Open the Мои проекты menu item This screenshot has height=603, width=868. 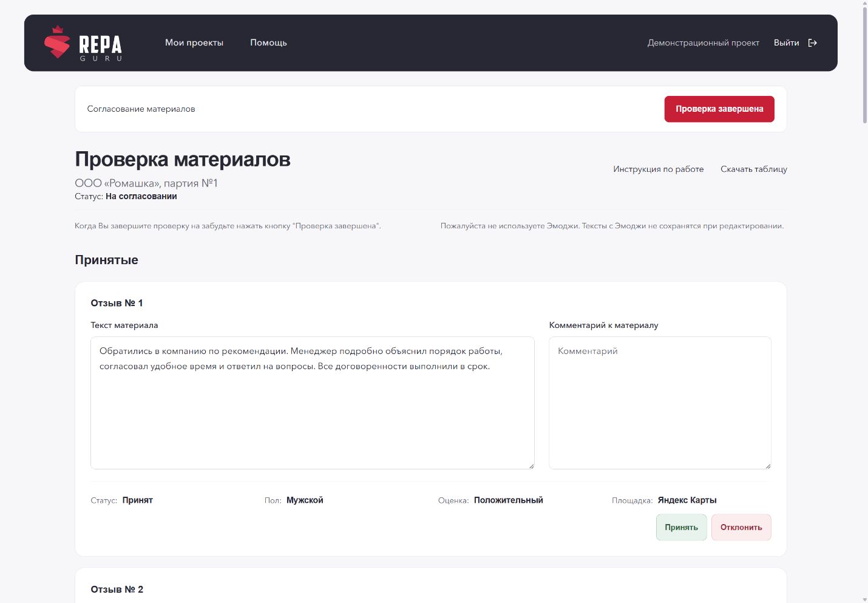[x=194, y=43]
